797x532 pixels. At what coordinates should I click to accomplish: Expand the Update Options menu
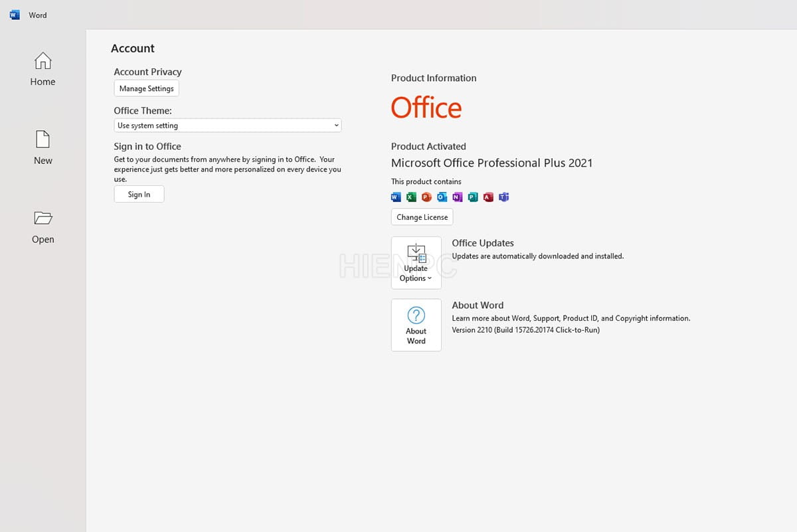(x=416, y=263)
